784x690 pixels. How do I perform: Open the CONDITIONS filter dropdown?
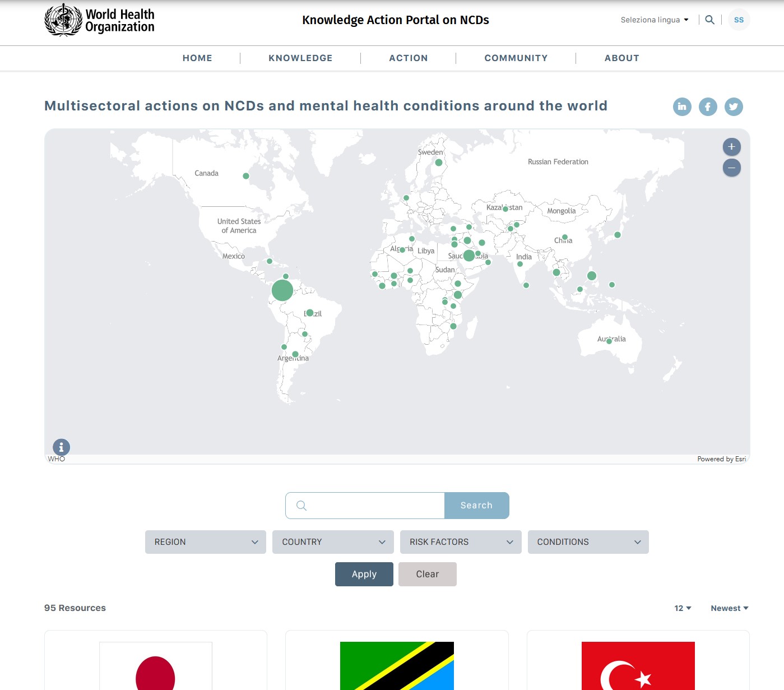588,542
